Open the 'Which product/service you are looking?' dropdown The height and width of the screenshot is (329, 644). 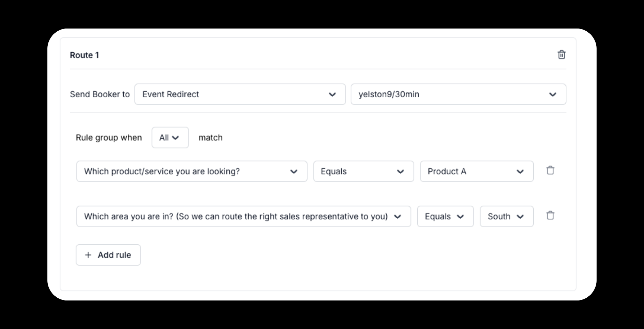click(192, 171)
